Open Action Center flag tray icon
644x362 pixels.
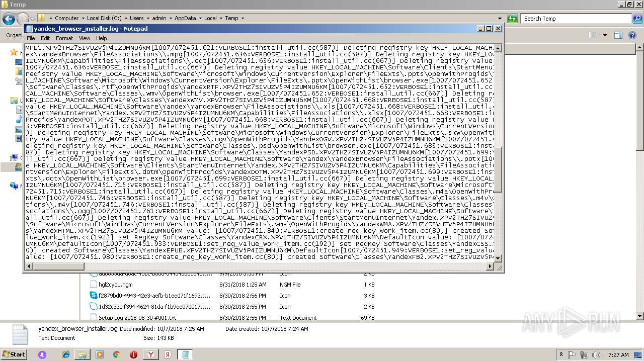pyautogui.click(x=572, y=354)
